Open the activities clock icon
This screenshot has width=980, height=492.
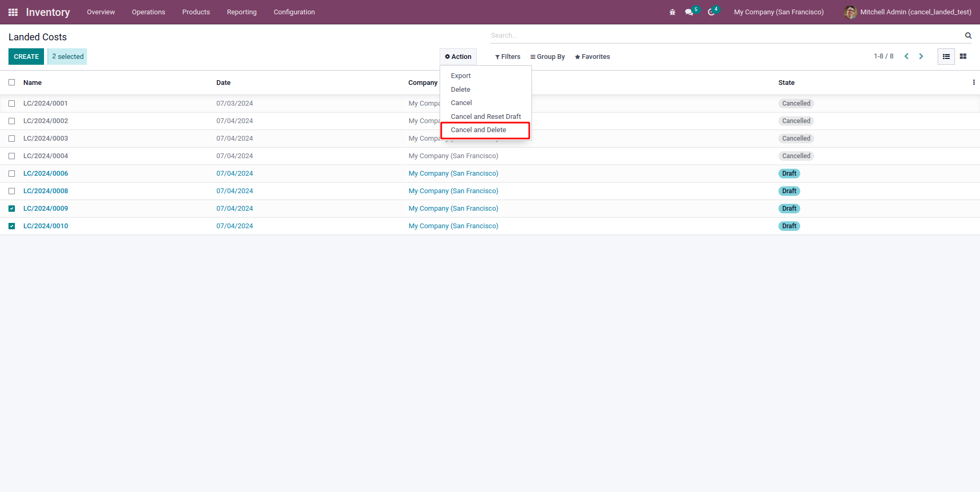coord(711,12)
